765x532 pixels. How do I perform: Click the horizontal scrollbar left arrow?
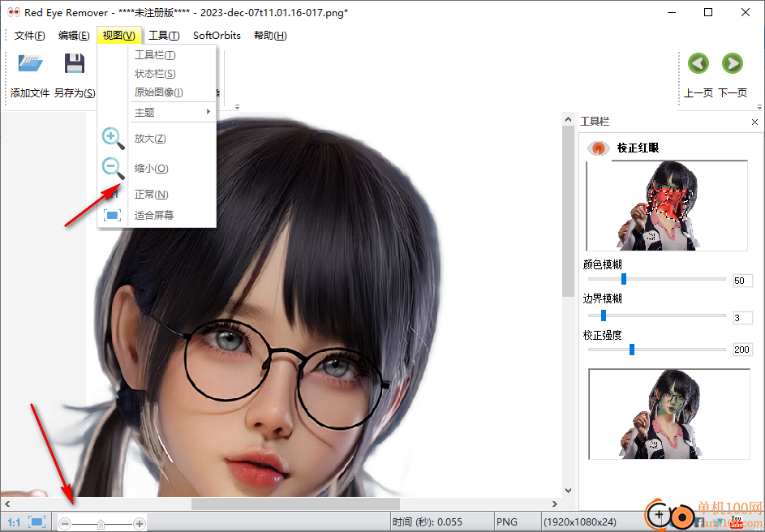[7, 504]
